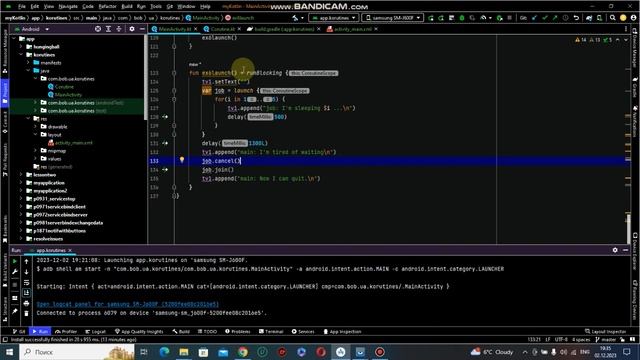Open the Problems tool window
The image size is (640, 360).
pos(238,331)
